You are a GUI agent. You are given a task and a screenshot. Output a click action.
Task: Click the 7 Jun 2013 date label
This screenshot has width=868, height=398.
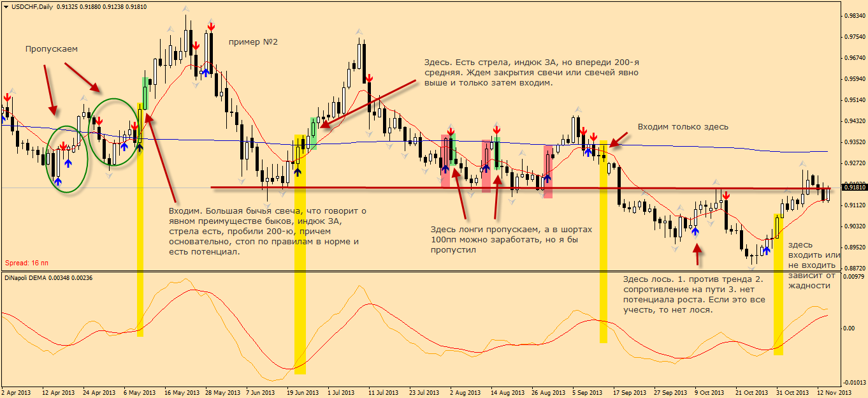pyautogui.click(x=260, y=393)
